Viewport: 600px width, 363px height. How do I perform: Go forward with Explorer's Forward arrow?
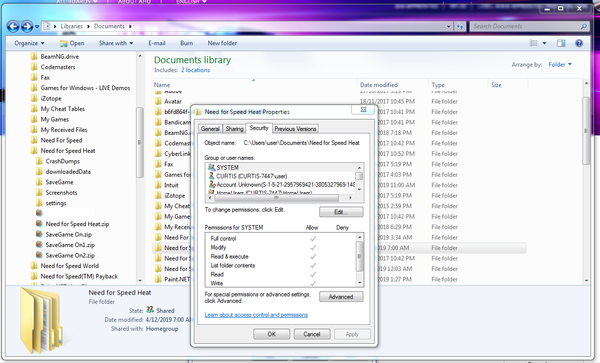(27, 26)
